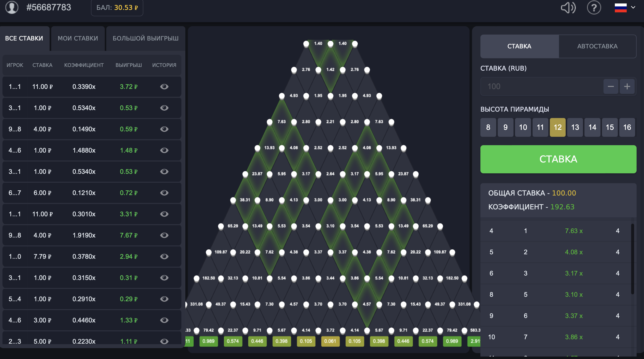
Task: Decrease bet with the minus button
Action: [x=610, y=86]
